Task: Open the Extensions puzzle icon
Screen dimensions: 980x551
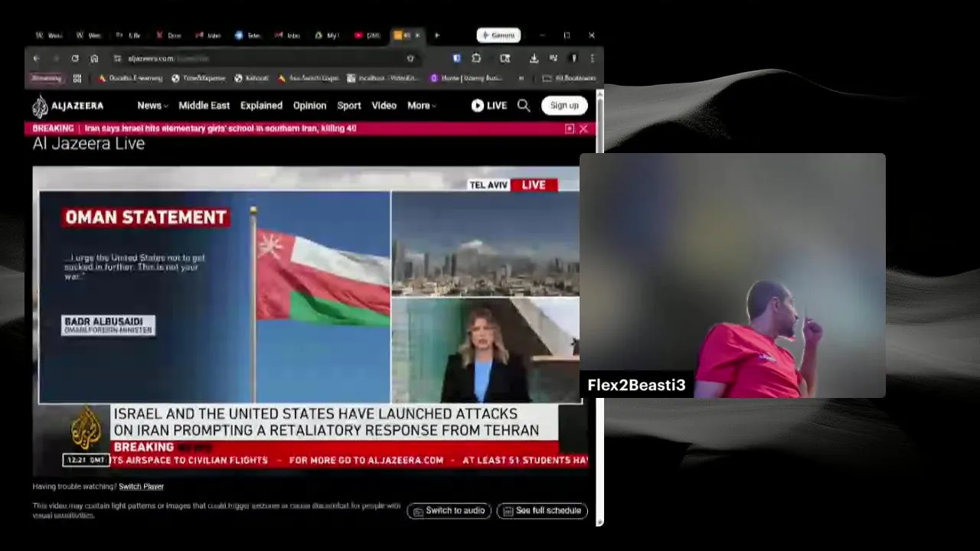Action: (476, 58)
